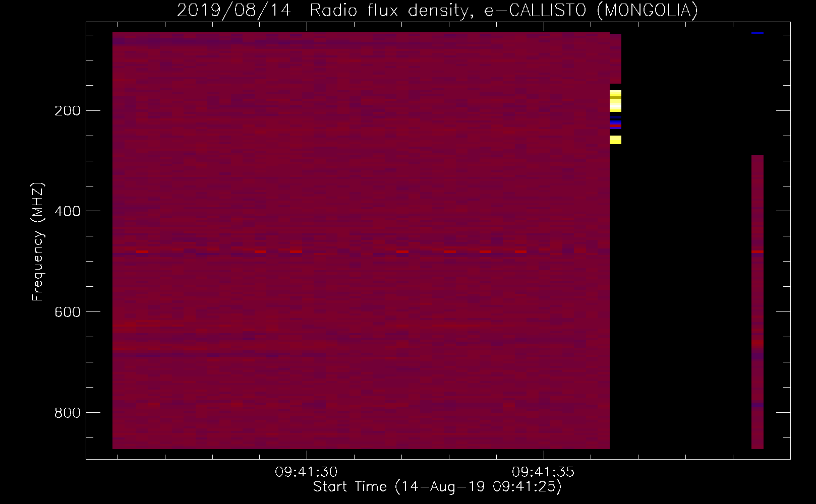Click the plot title "Radio flux density, e-CALLISTO (MONGOLIA)"
This screenshot has height=504, width=816.
503,10
